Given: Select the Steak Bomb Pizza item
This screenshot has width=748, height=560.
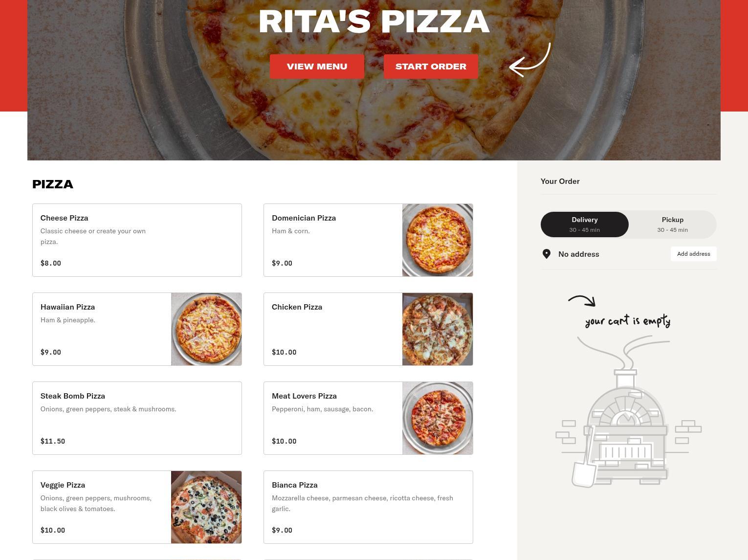Looking at the screenshot, I should [x=137, y=418].
